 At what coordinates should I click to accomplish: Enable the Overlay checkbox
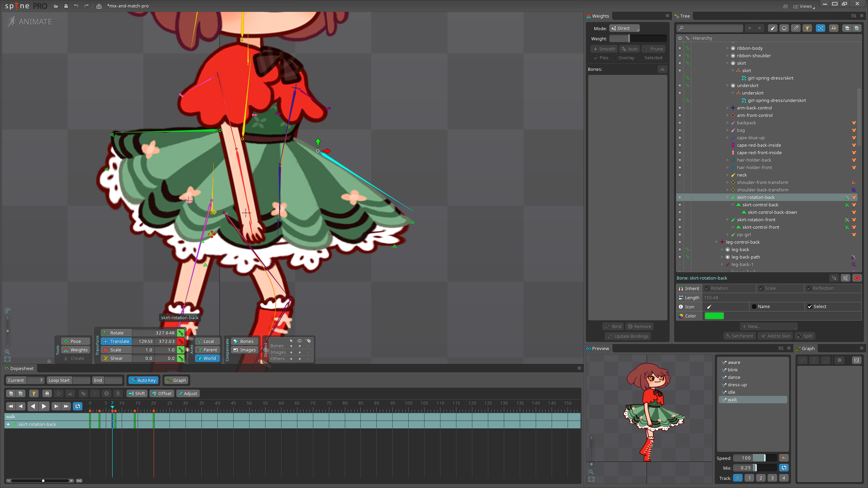click(615, 58)
